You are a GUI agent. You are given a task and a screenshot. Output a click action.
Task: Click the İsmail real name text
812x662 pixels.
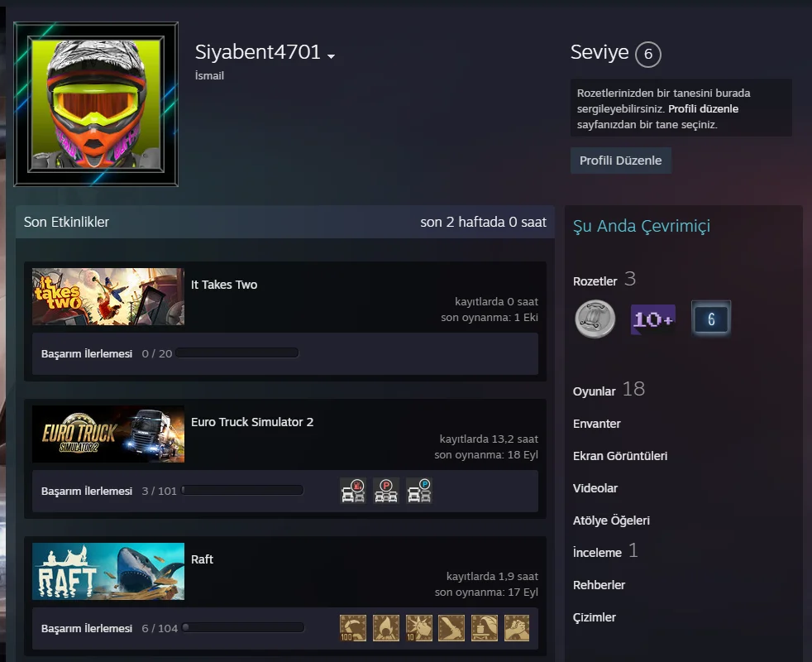pos(209,75)
